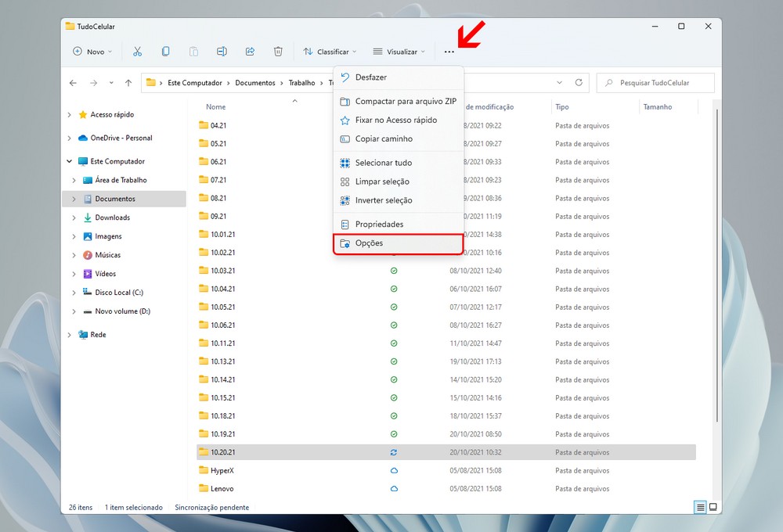Select the folder named Lenovo

(x=222, y=489)
